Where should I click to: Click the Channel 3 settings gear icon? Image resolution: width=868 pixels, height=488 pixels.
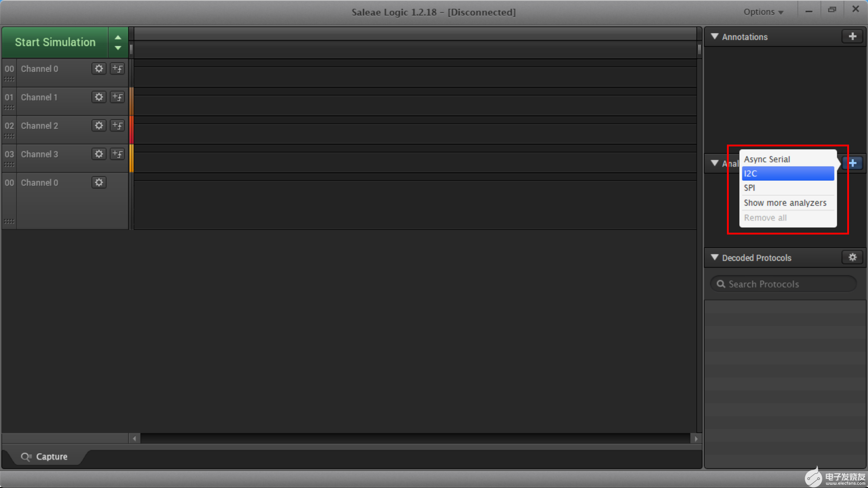point(99,154)
